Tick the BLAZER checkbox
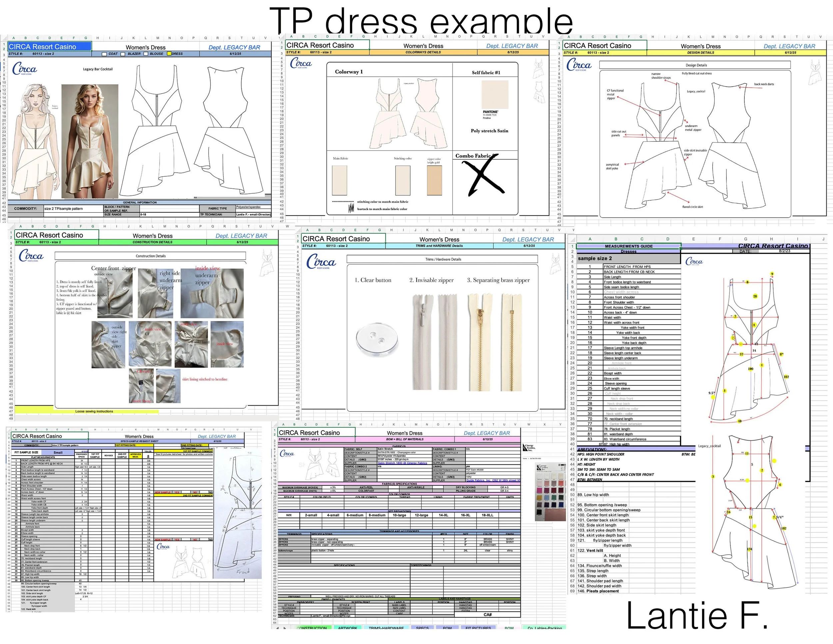The width and height of the screenshot is (833, 644). tap(123, 54)
